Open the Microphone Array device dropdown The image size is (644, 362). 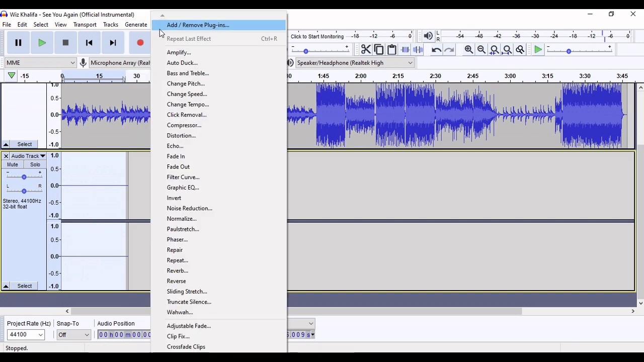point(120,63)
